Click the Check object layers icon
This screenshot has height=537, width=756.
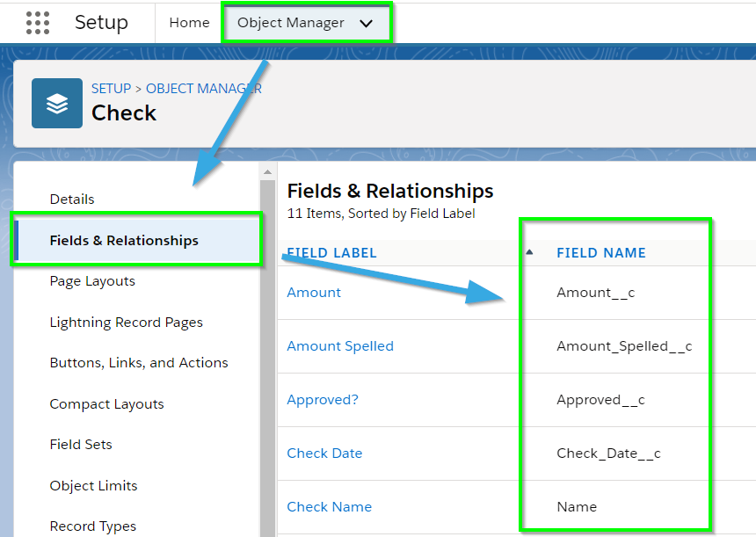coord(57,103)
